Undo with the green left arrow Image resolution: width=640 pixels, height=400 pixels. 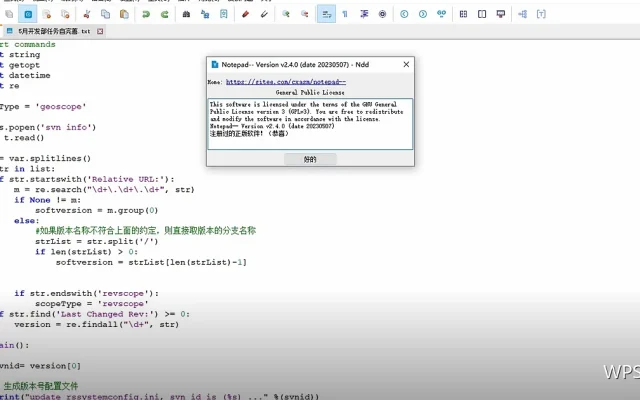click(146, 14)
